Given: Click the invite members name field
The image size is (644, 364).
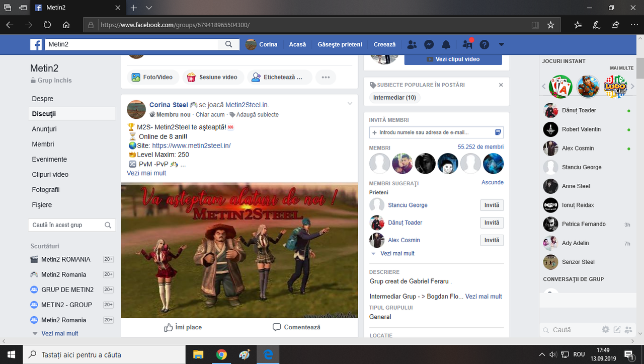Looking at the screenshot, I should coord(436,132).
